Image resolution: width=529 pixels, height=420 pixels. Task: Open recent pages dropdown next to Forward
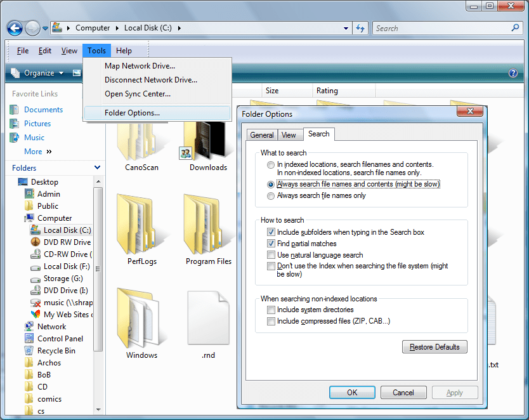[x=45, y=29]
